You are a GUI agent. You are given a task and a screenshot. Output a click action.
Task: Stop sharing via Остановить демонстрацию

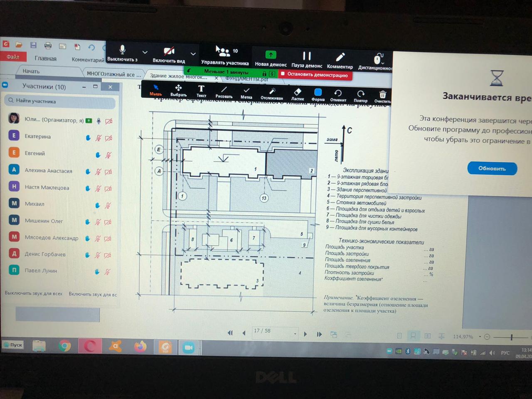click(315, 75)
